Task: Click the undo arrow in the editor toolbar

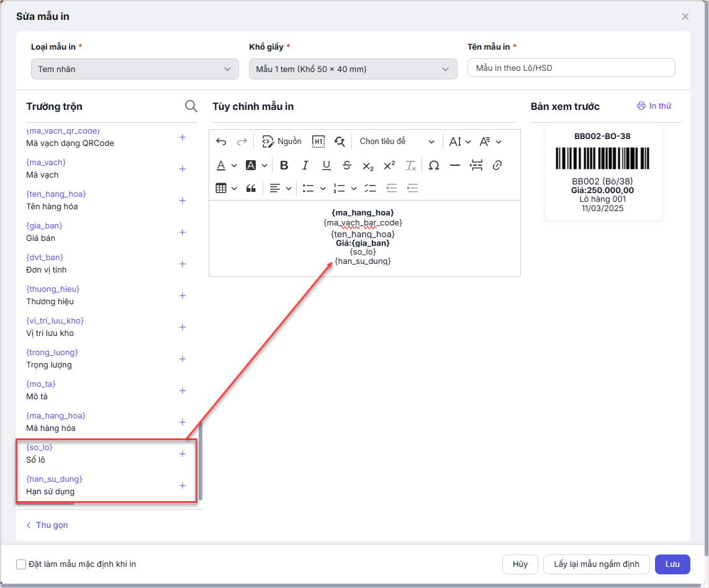Action: (221, 142)
